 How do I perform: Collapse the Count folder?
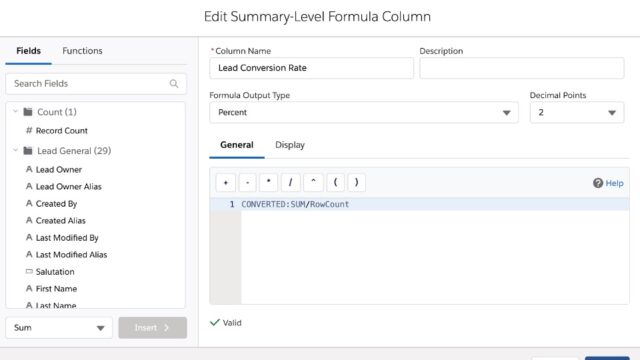tap(16, 111)
